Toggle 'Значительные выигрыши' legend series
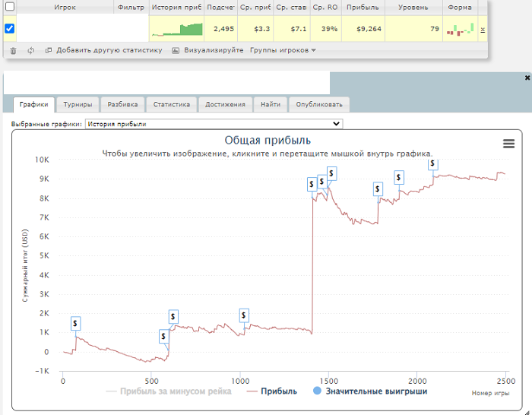 coord(370,391)
